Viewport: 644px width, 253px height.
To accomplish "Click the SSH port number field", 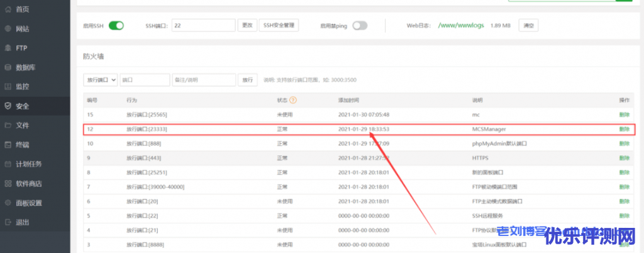I will pos(204,26).
